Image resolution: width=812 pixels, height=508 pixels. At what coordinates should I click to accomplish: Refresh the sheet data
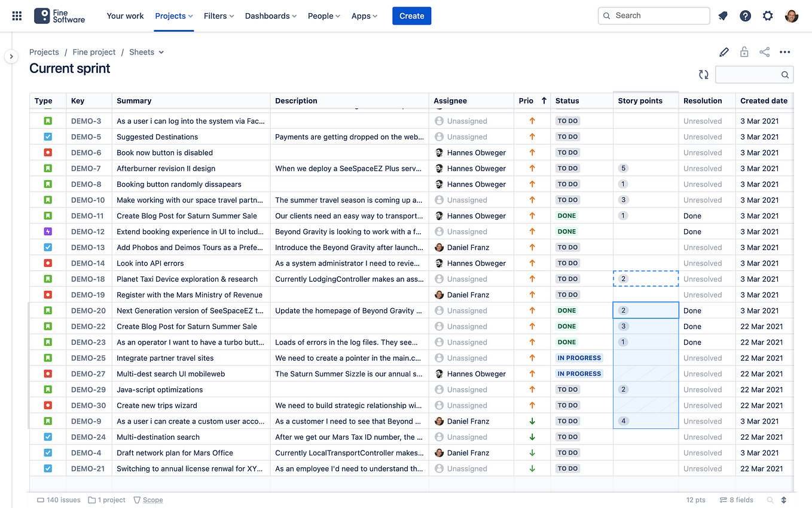click(x=703, y=74)
